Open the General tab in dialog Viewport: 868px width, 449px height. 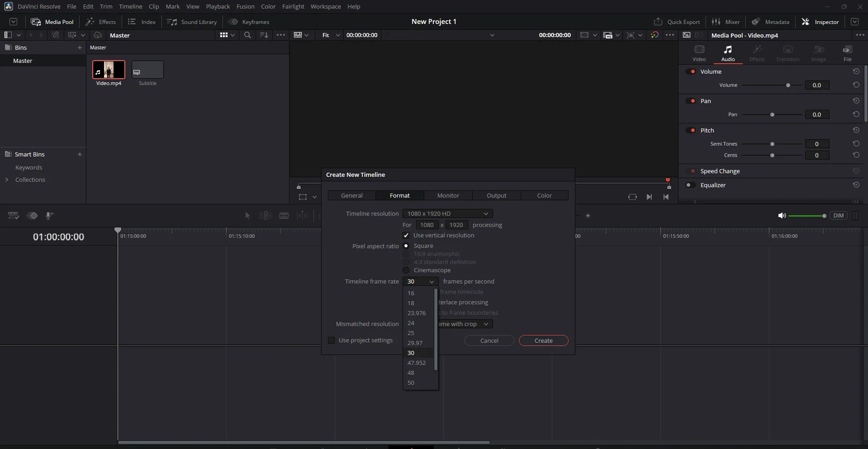(351, 195)
